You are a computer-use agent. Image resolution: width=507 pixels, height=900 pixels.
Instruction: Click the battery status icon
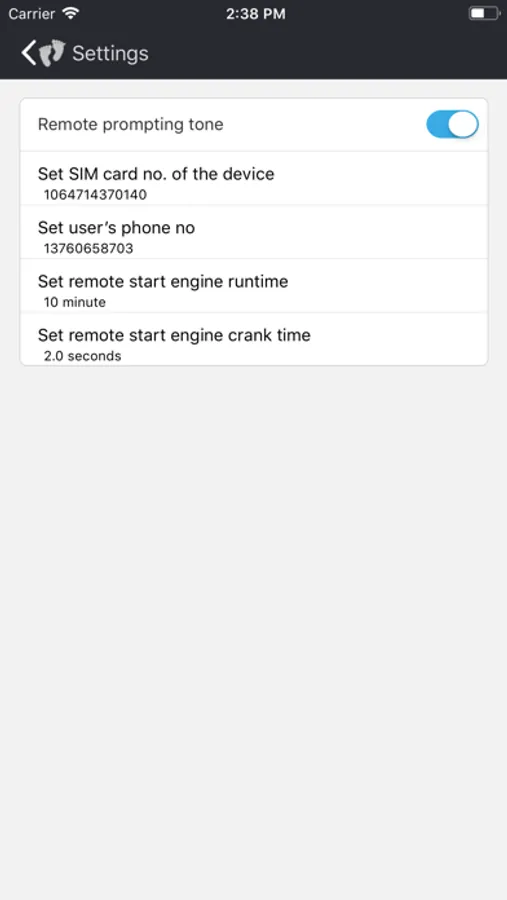(484, 13)
